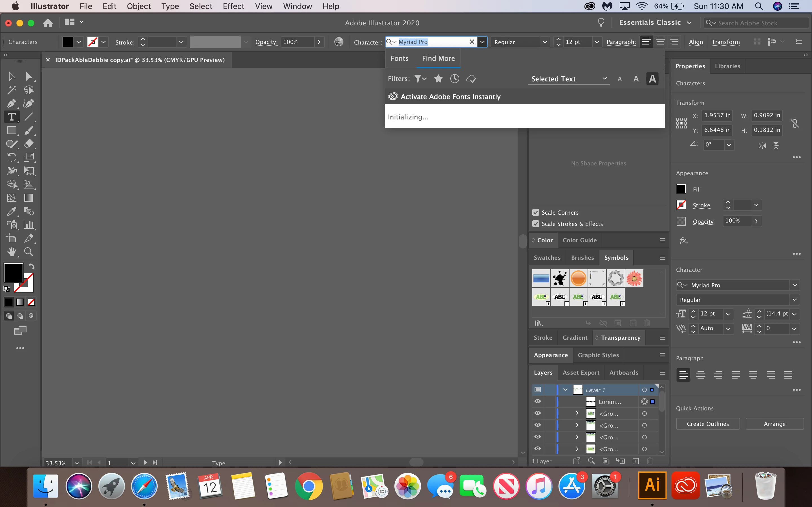Click the recently used fonts filter

click(455, 79)
